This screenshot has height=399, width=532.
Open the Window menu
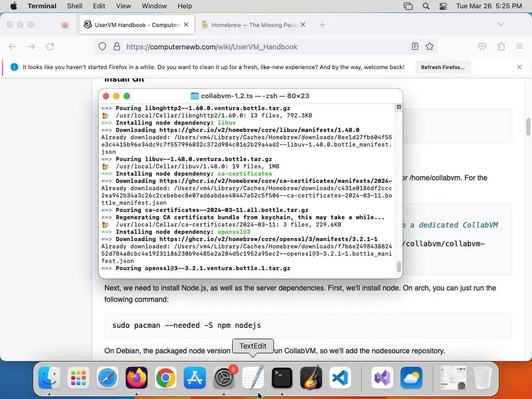(154, 6)
